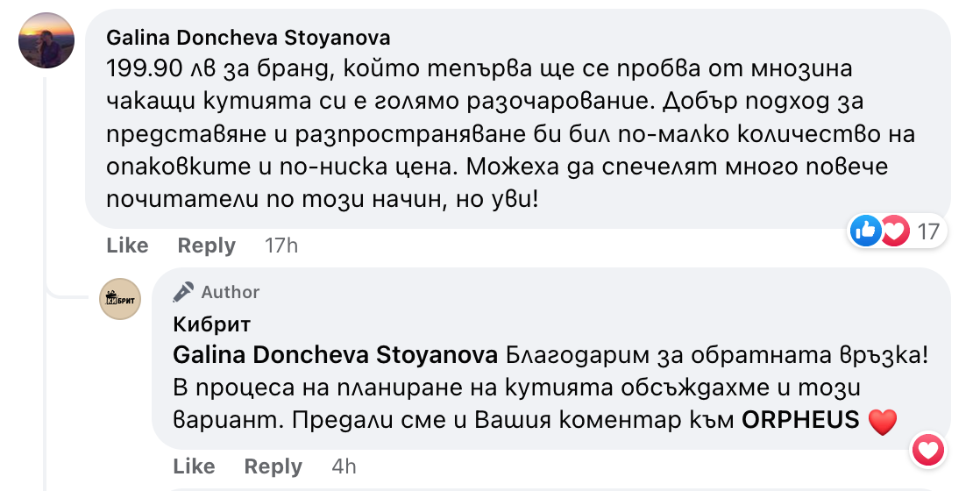Click heart emoji after ORPHEUS

pyautogui.click(x=883, y=422)
